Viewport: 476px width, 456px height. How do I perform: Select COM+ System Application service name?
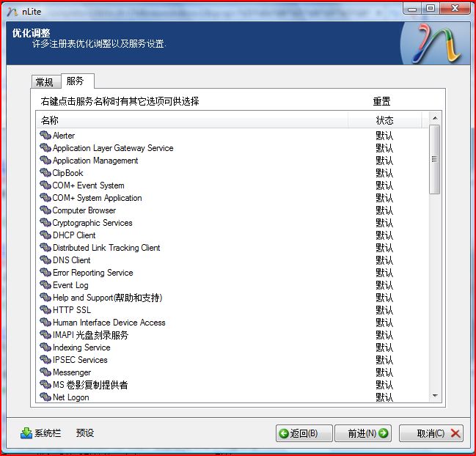pos(97,197)
